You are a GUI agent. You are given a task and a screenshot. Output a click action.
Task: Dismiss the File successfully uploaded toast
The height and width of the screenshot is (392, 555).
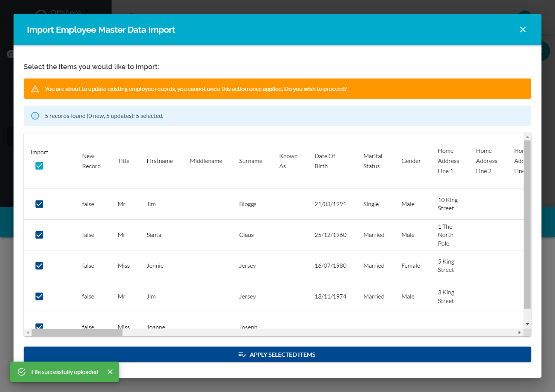click(x=110, y=372)
